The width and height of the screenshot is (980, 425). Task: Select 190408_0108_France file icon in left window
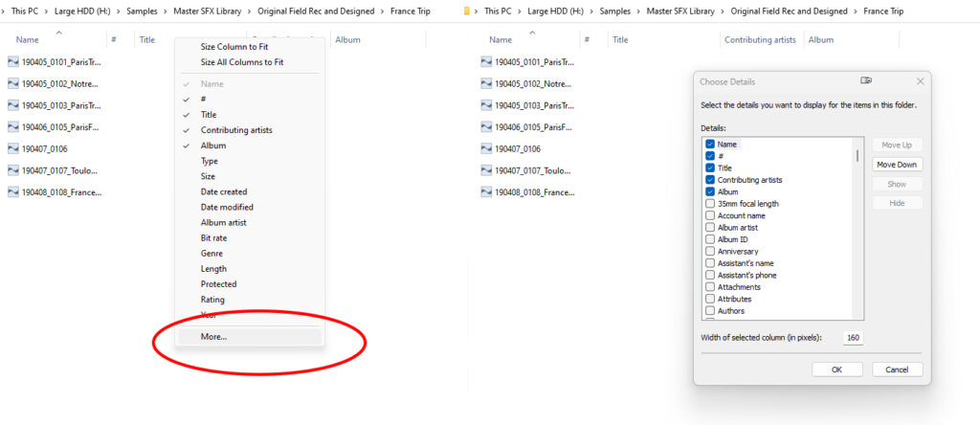13,191
